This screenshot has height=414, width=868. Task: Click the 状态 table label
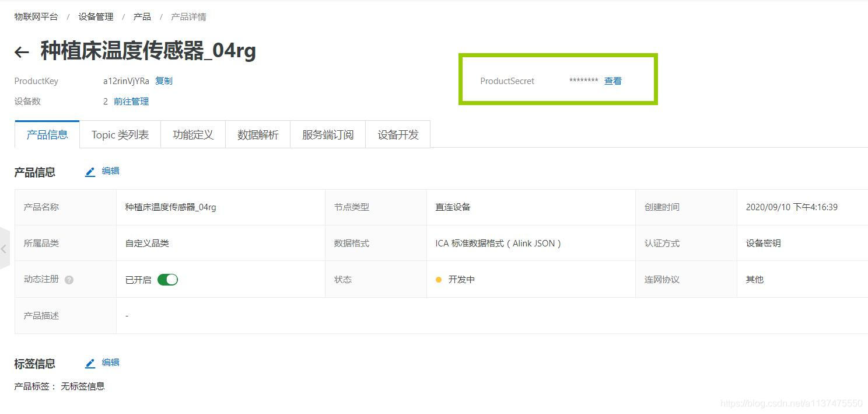(x=343, y=280)
